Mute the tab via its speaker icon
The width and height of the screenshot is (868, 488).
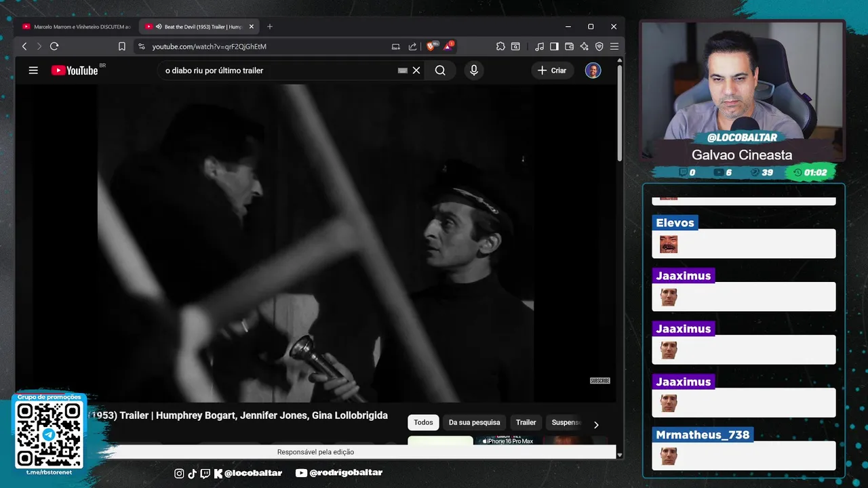[159, 26]
